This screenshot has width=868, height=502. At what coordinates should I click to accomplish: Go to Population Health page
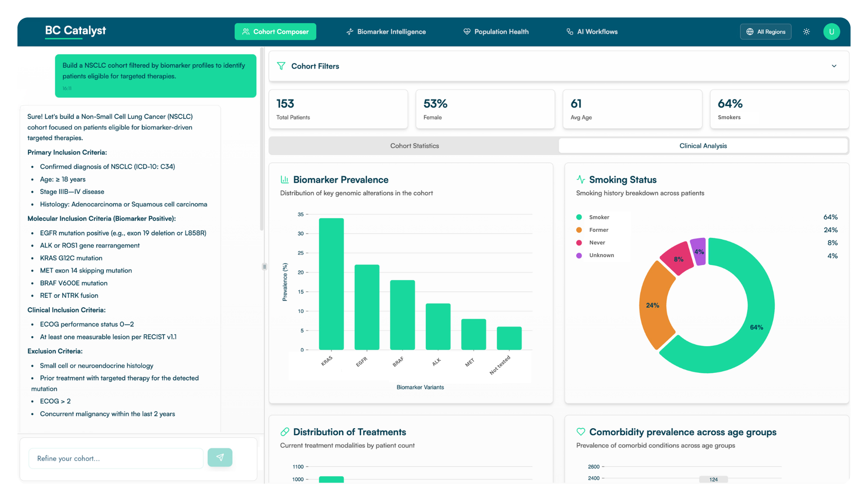click(496, 32)
